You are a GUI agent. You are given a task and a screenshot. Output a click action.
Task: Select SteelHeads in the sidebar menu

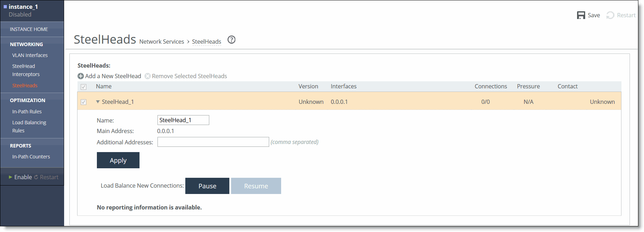tap(25, 86)
